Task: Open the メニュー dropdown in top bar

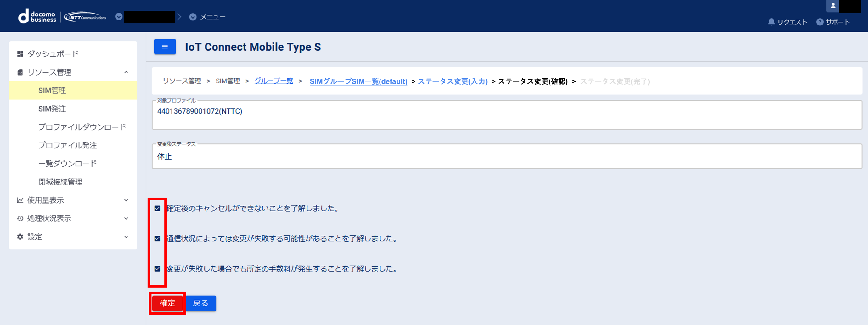Action: click(x=193, y=17)
